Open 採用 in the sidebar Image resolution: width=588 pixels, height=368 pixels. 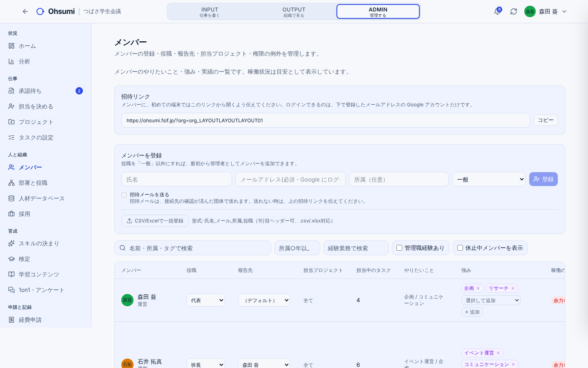point(45,214)
